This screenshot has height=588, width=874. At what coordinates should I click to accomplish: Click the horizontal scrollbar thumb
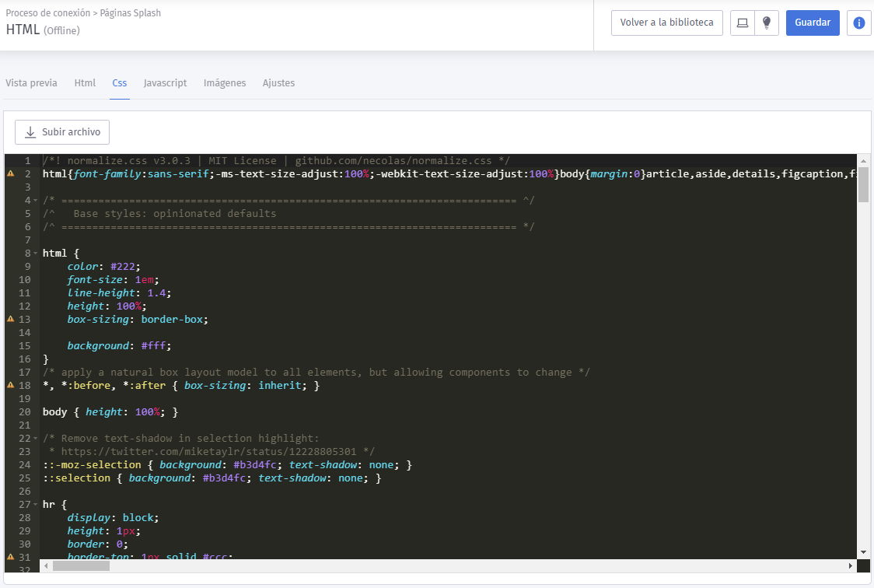point(81,565)
